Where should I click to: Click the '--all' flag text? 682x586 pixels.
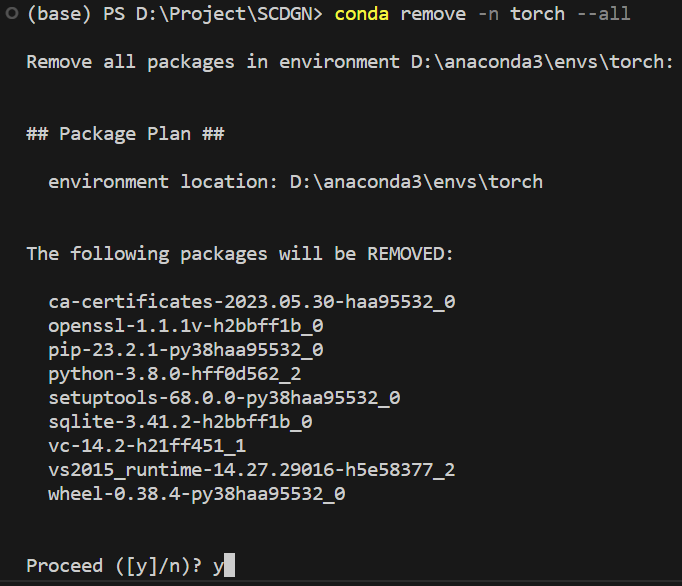[603, 14]
